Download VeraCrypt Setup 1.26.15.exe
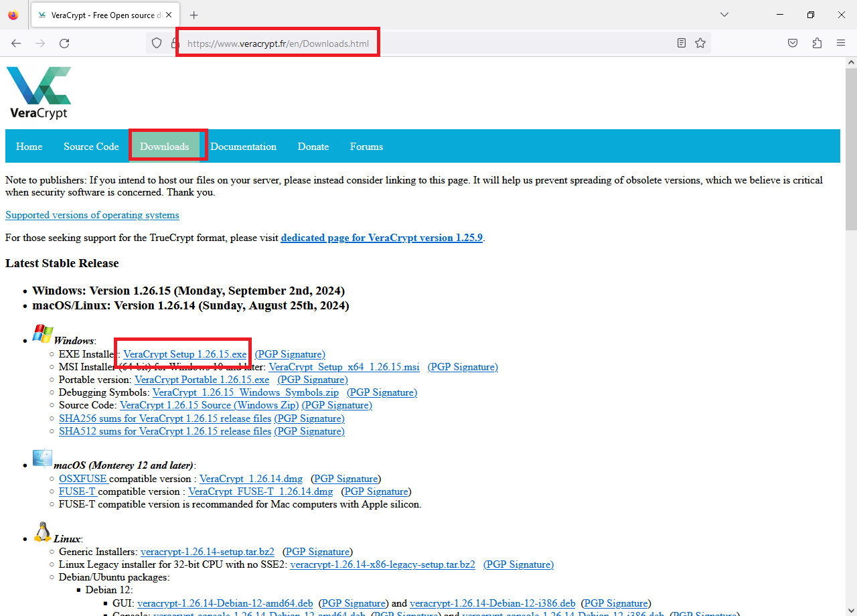This screenshot has width=857, height=616. coord(185,354)
